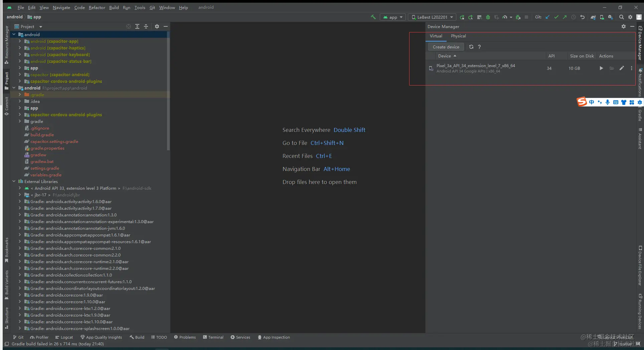The image size is (644, 350).
Task: Select the Virtual devices tab
Action: (x=436, y=36)
